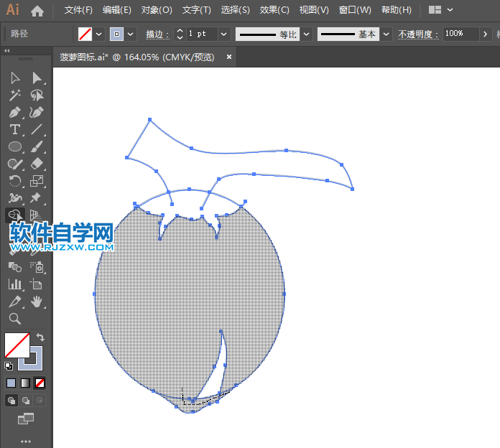Select the Pen tool
This screenshot has width=500, height=448.
coord(15,112)
